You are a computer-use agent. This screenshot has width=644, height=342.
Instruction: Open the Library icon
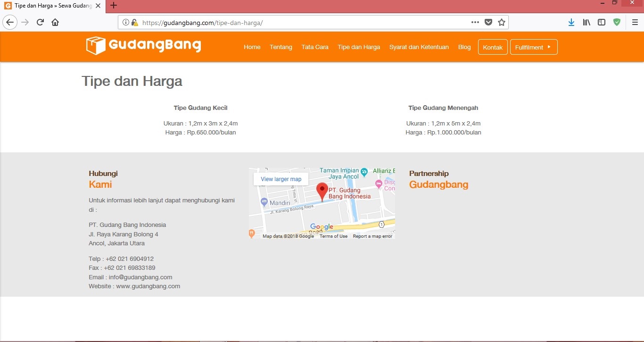coord(586,22)
